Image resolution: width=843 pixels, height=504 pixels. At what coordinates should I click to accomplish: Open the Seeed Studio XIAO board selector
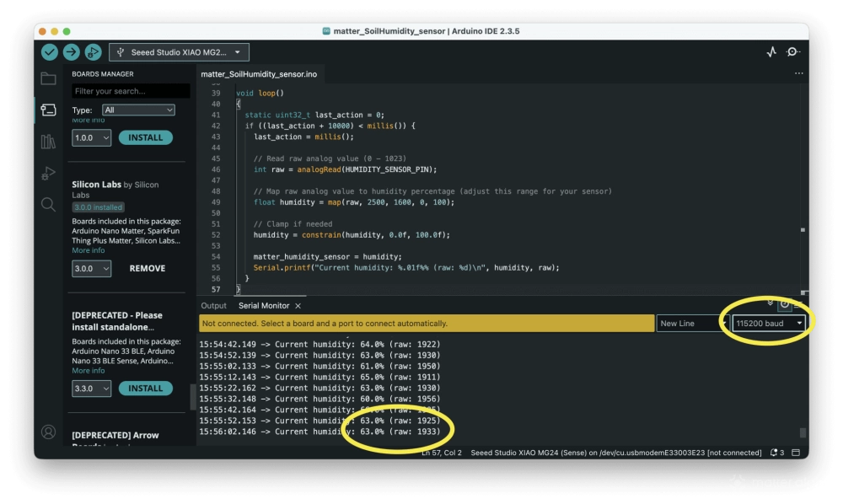pyautogui.click(x=179, y=52)
